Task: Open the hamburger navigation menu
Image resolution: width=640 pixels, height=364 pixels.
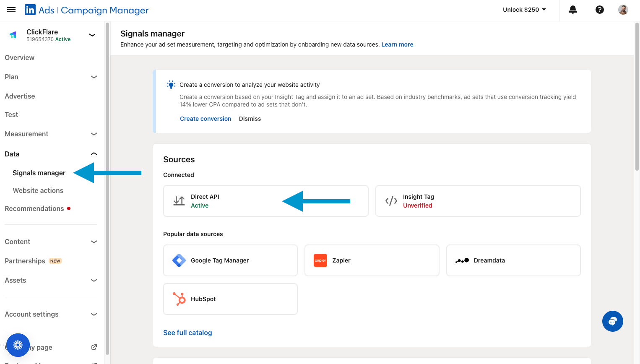Action: pos(11,10)
